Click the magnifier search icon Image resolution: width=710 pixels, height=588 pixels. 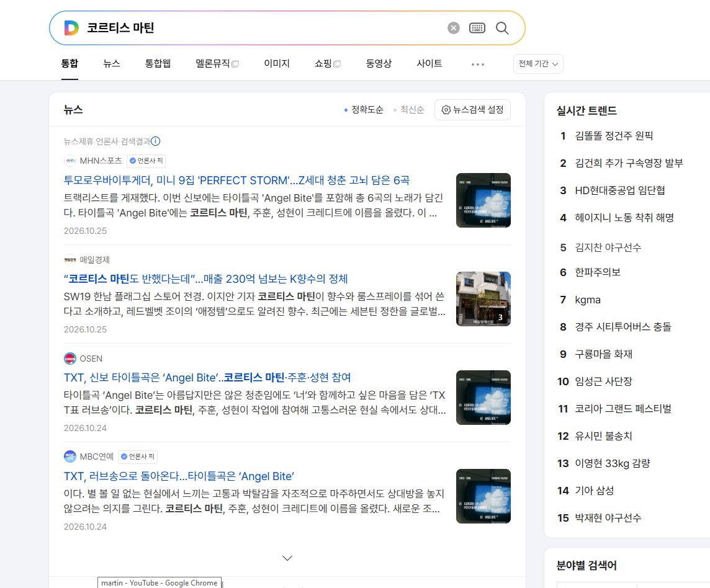pos(501,28)
